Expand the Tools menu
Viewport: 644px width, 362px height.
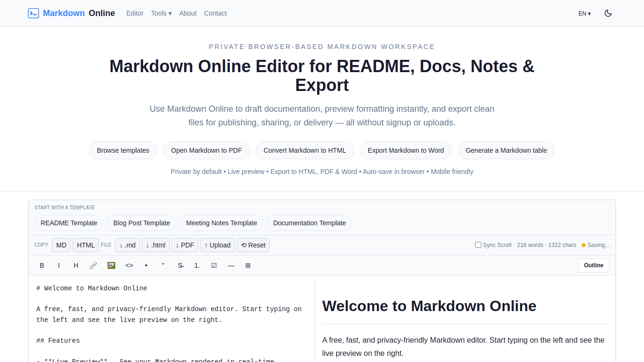coord(161,13)
